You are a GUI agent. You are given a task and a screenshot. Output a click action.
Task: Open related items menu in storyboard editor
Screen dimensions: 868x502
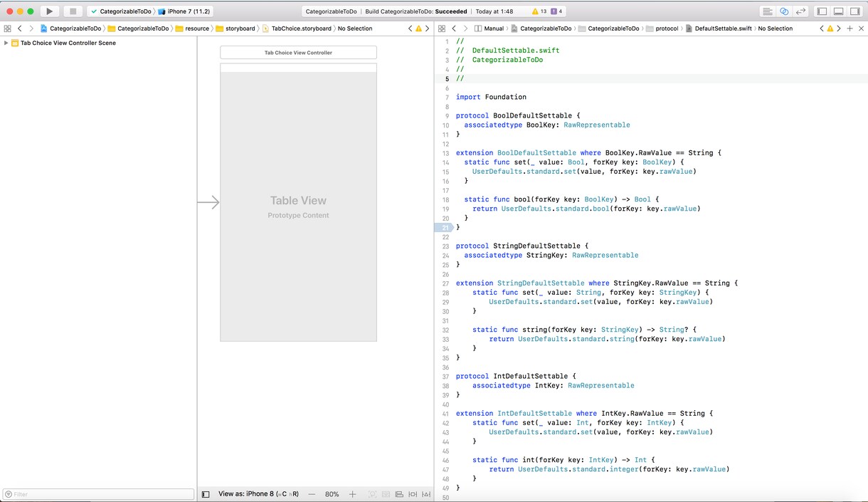7,28
